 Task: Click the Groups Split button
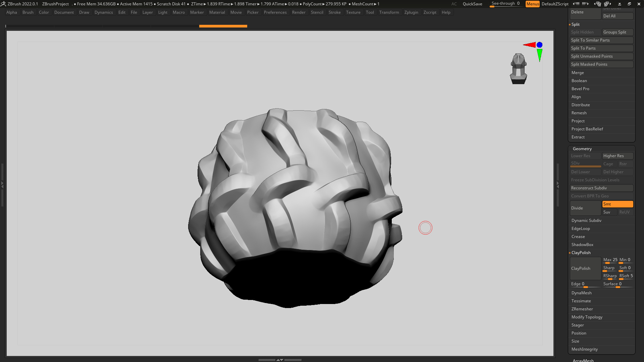(618, 32)
